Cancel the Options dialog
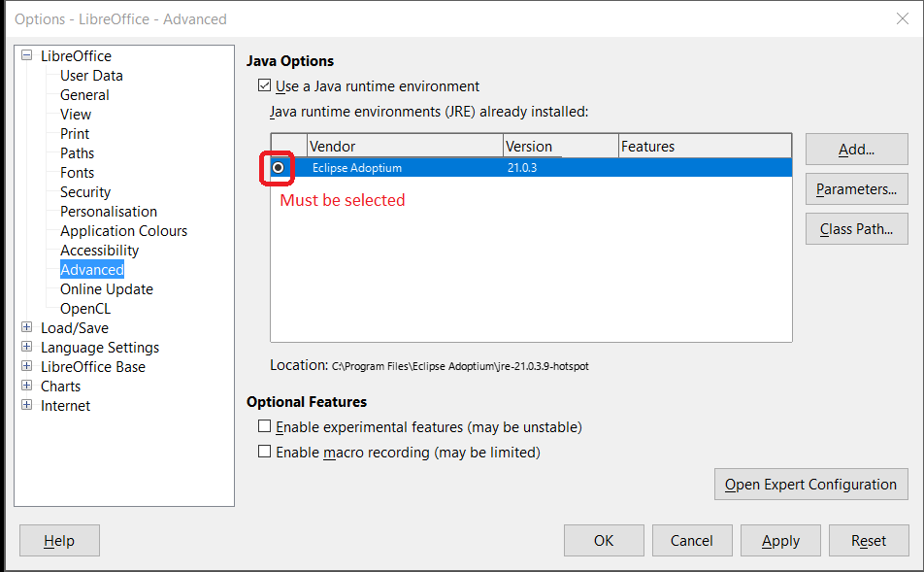This screenshot has width=924, height=572. (692, 540)
